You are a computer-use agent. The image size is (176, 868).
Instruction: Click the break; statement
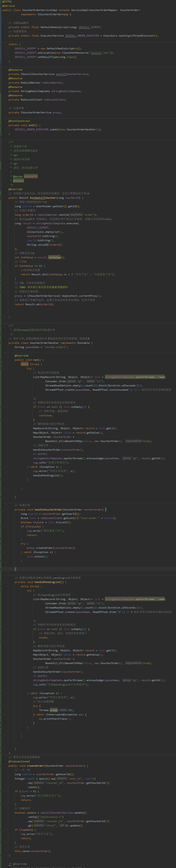point(44,638)
